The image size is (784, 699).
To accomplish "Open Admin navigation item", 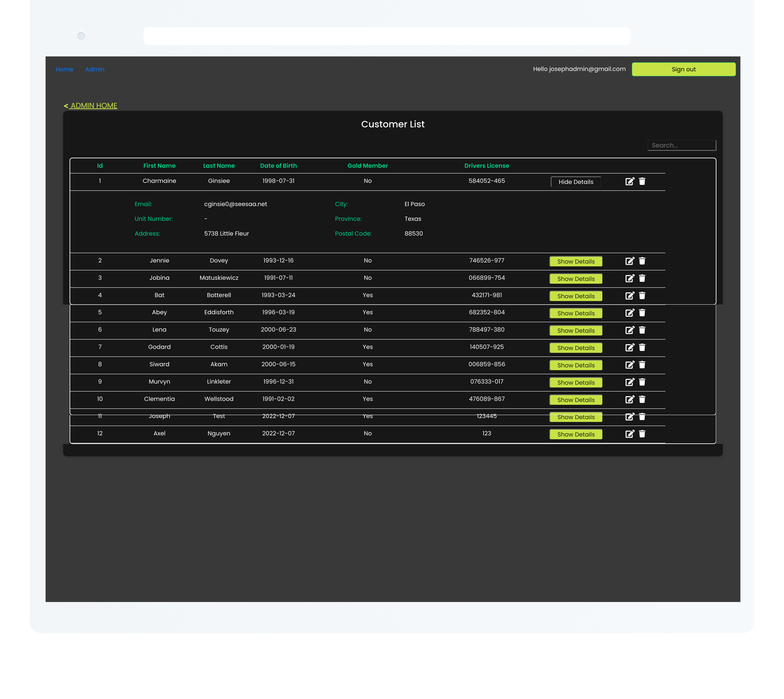I will click(95, 69).
